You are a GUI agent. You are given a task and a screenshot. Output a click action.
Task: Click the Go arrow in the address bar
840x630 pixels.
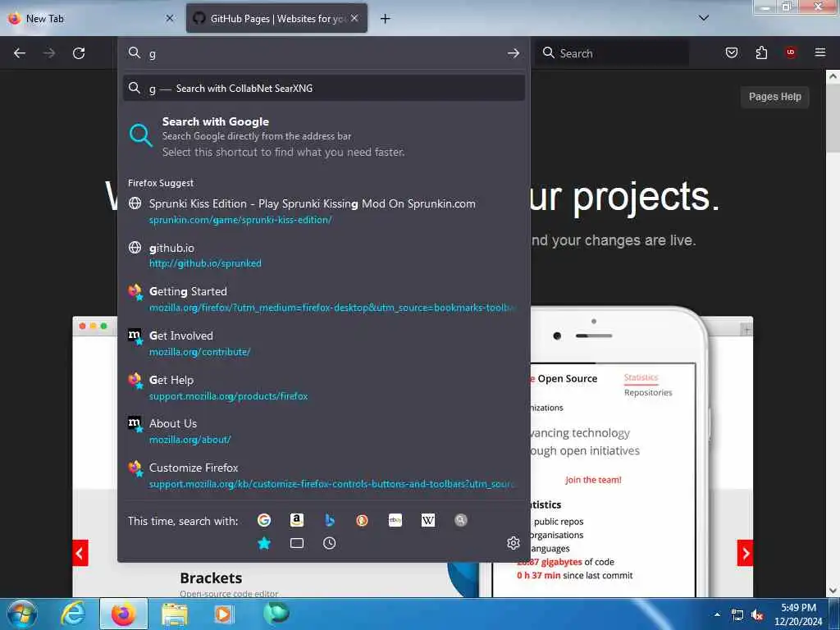pos(514,53)
